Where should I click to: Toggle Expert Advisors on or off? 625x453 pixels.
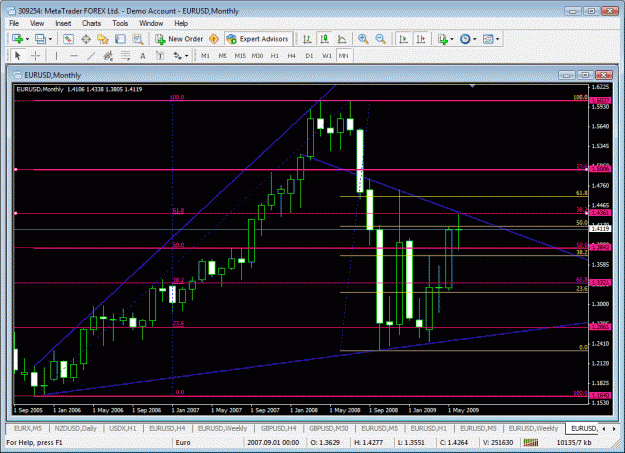click(x=258, y=39)
